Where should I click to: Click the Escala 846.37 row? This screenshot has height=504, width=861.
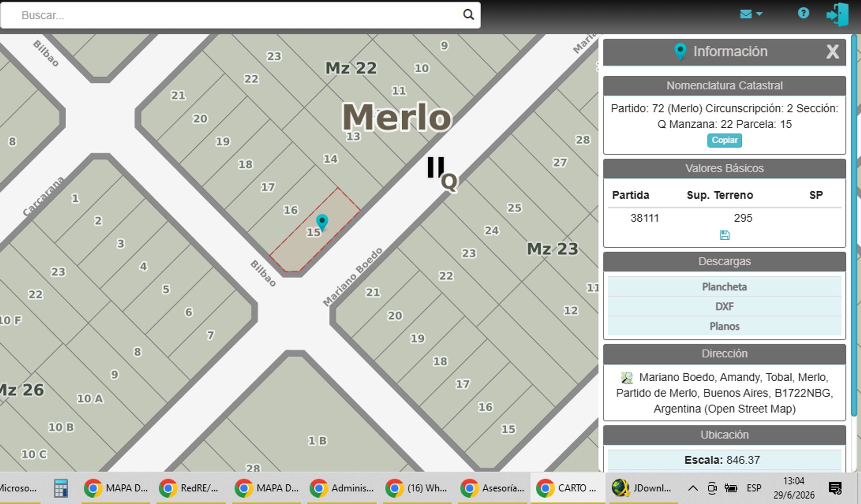point(724,460)
